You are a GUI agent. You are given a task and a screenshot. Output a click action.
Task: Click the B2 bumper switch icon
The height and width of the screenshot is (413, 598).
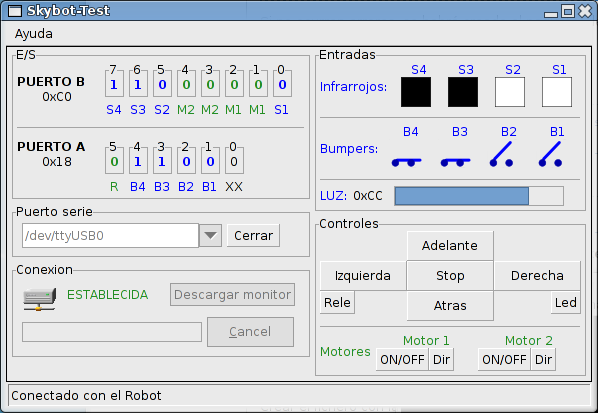point(502,154)
